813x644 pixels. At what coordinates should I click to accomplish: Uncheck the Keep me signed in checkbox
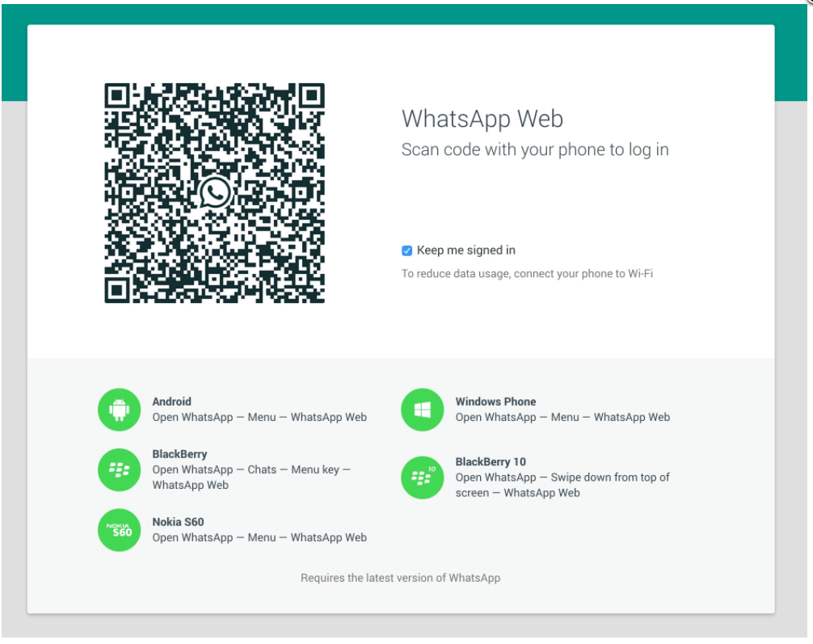pyautogui.click(x=407, y=251)
